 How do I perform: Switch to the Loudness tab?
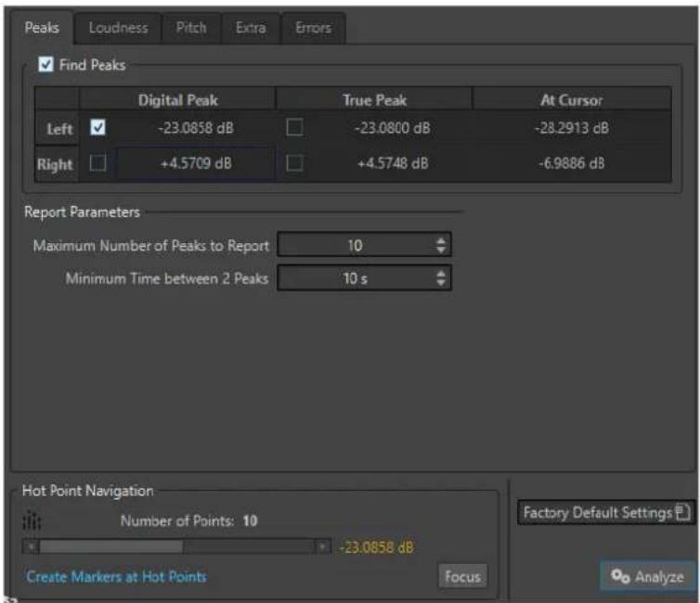118,28
